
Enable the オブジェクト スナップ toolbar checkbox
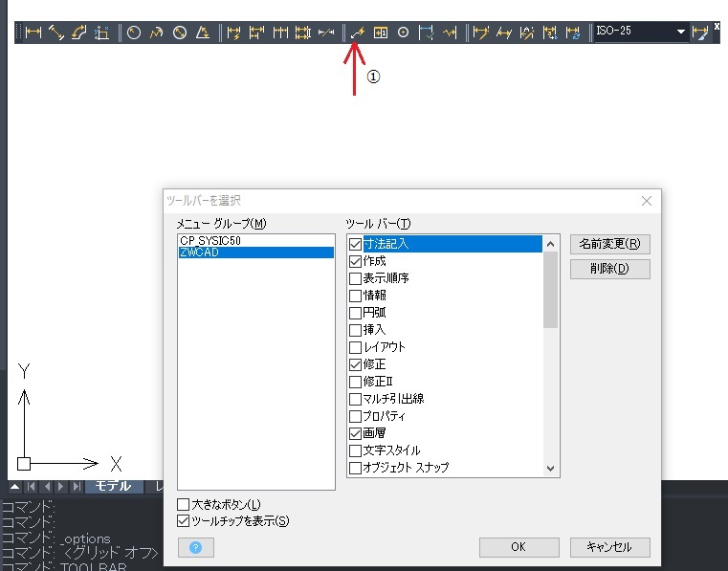[x=355, y=468]
